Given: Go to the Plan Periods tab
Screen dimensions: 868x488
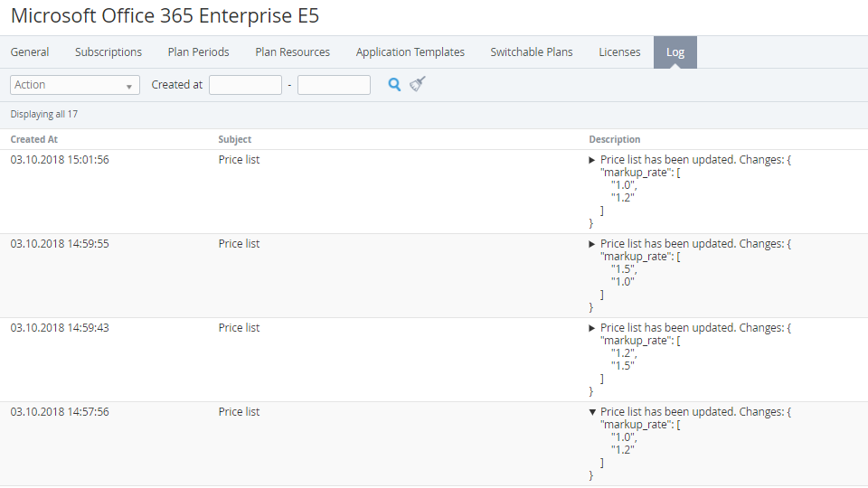Looking at the screenshot, I should [x=198, y=52].
